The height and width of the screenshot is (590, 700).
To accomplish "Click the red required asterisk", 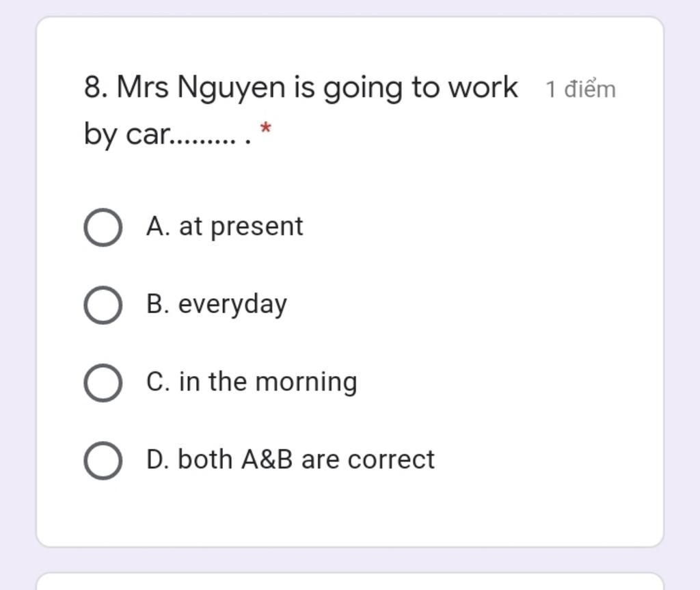I will coord(266,127).
